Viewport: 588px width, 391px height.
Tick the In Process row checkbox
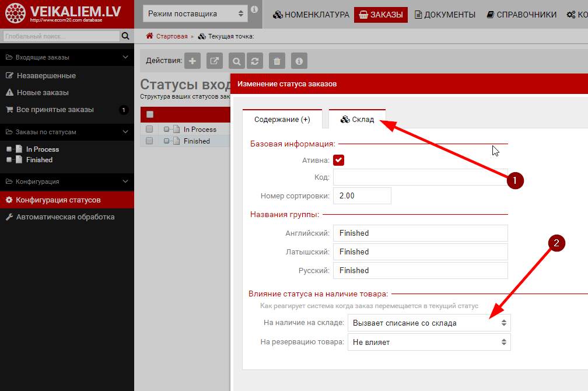149,129
